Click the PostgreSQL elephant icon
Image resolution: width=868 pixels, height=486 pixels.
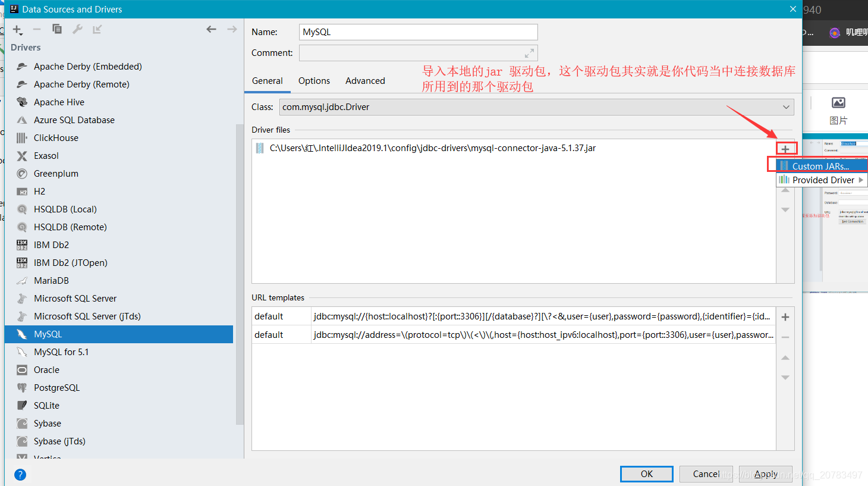coord(22,388)
